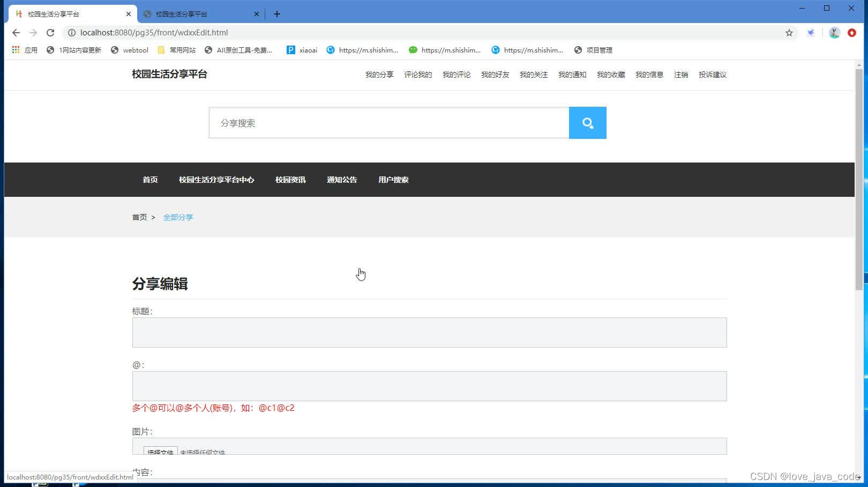Click the scrollbar up arrow
This screenshot has height=487, width=868.
point(859,65)
